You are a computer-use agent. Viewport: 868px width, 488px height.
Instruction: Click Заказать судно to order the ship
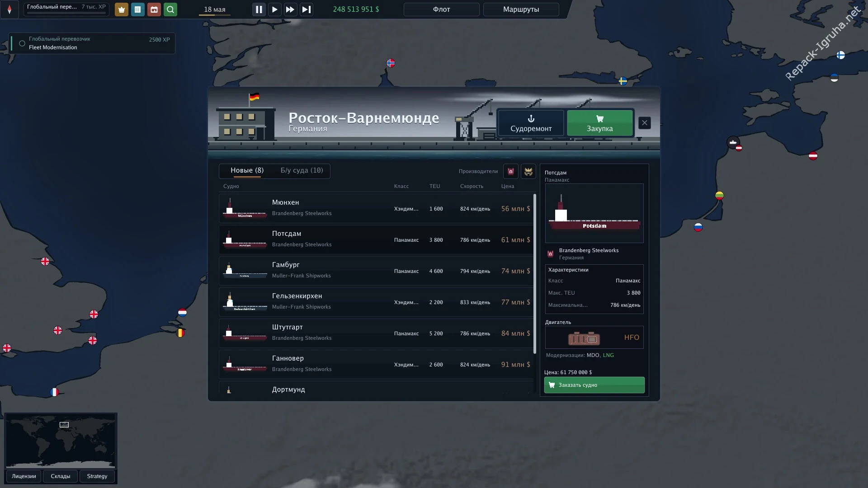pos(594,385)
